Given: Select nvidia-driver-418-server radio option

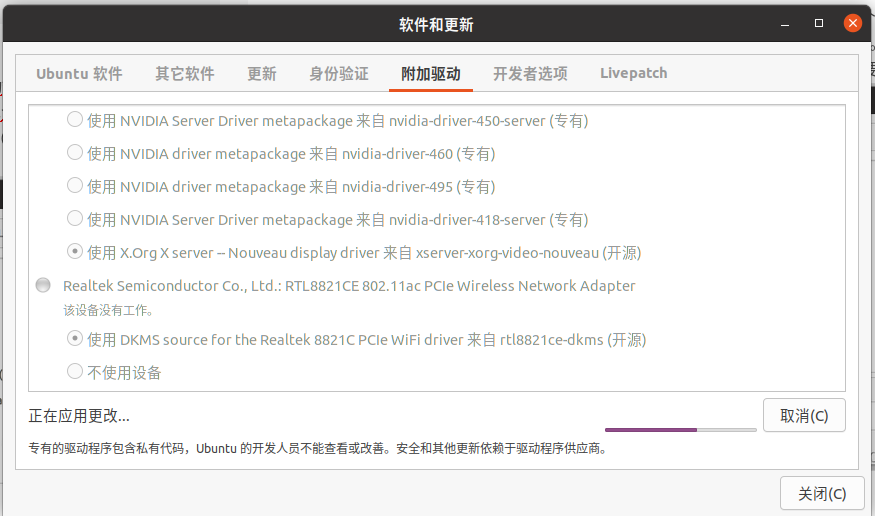Looking at the screenshot, I should (x=75, y=218).
